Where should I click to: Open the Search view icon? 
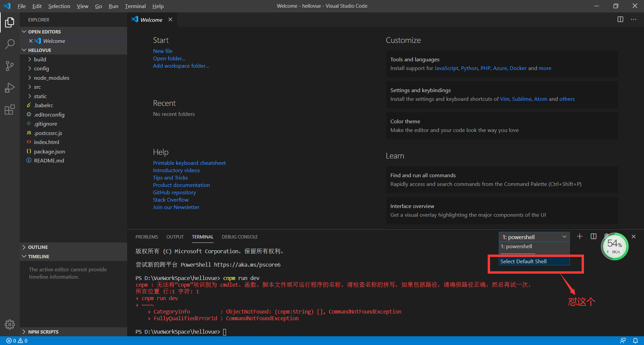click(x=10, y=44)
